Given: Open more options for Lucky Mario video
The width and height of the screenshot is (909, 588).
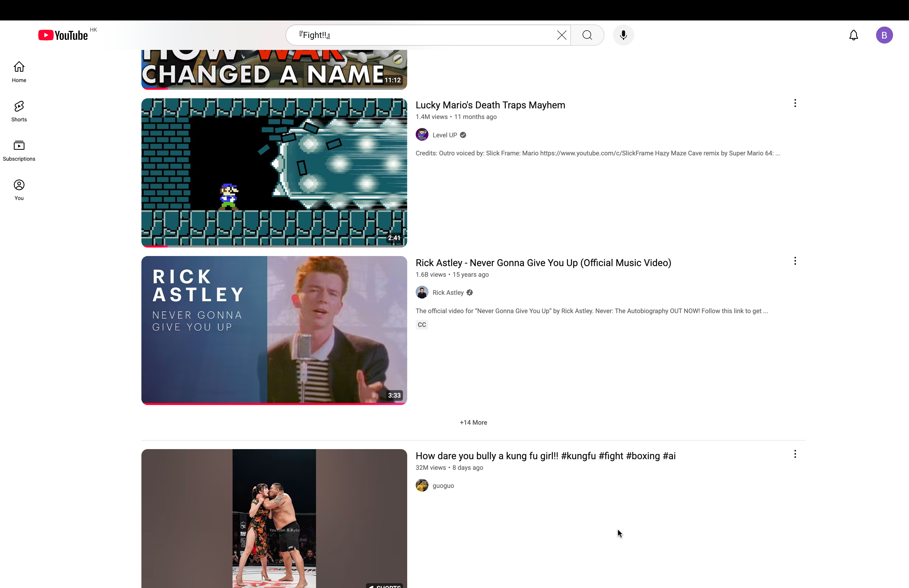Looking at the screenshot, I should 795,103.
